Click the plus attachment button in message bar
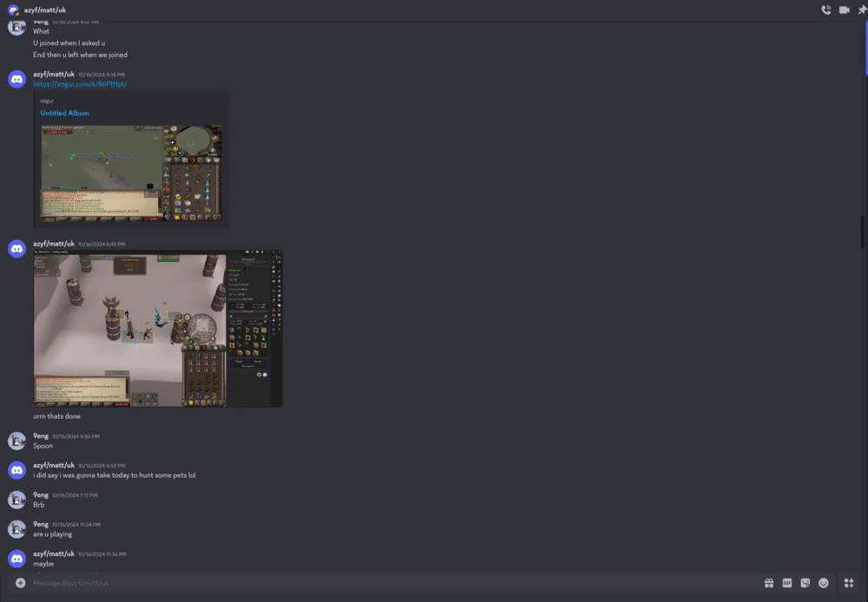This screenshot has width=868, height=602. (20, 583)
